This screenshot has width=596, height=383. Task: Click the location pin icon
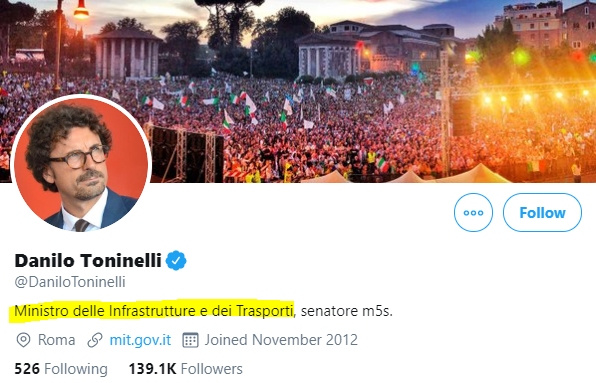(x=24, y=340)
